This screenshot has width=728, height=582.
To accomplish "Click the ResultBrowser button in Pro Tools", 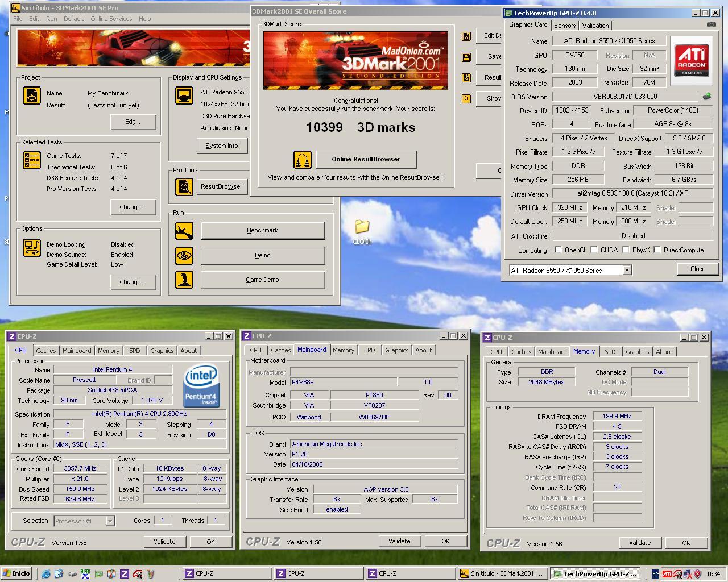I will (222, 186).
